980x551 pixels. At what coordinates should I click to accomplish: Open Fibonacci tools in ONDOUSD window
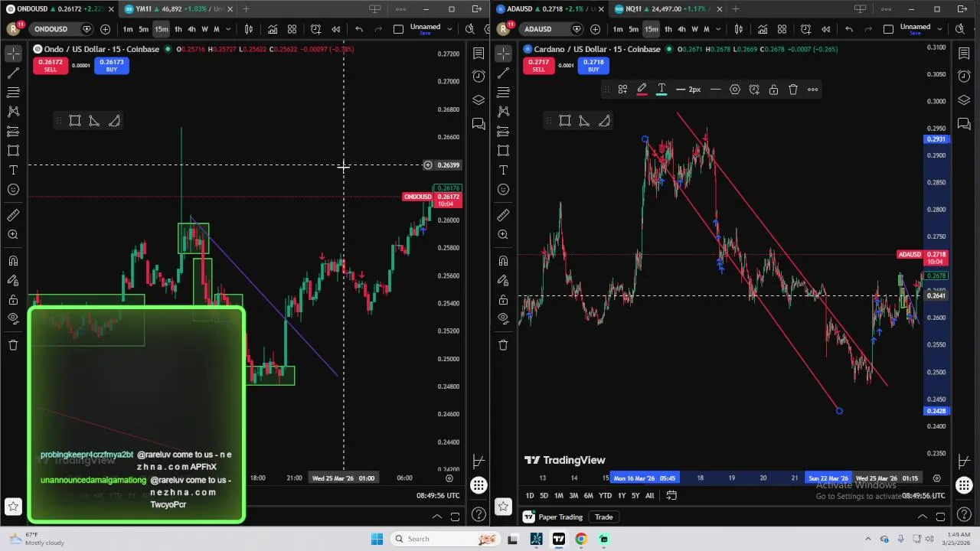[13, 92]
